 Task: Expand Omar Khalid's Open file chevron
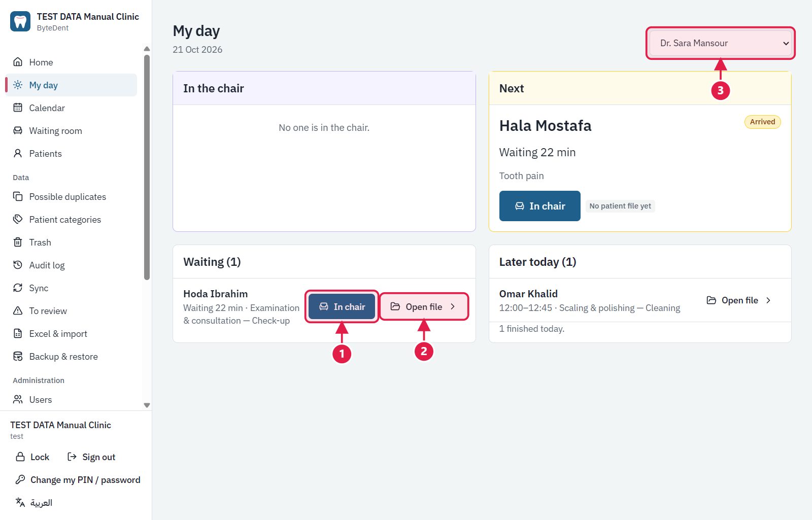point(768,300)
